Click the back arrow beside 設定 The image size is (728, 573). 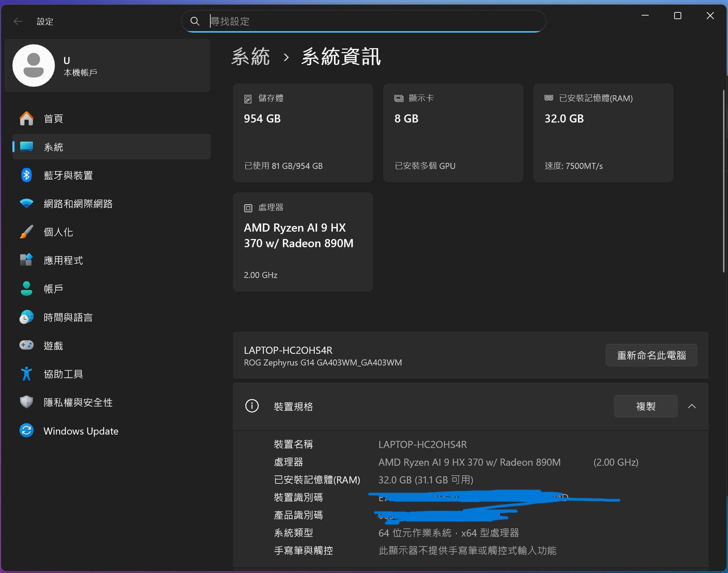[18, 22]
